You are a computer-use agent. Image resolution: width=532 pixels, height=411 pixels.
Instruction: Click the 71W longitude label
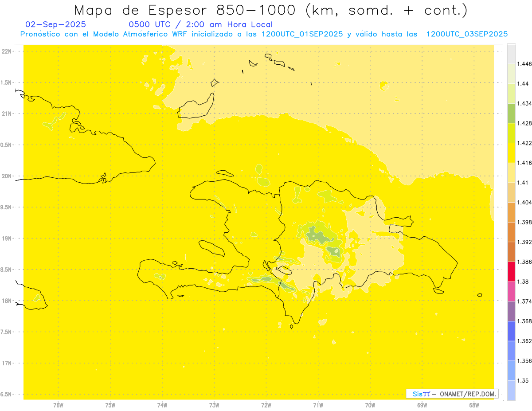(x=318, y=405)
